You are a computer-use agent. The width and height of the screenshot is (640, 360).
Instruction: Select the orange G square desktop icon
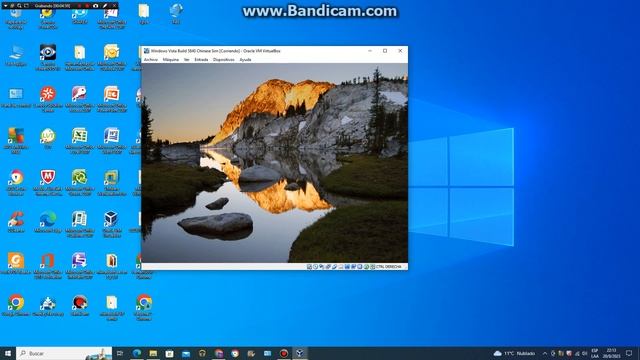click(x=16, y=260)
